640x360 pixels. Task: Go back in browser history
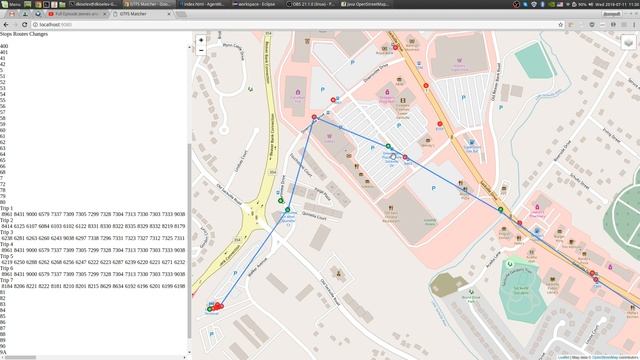click(6, 24)
